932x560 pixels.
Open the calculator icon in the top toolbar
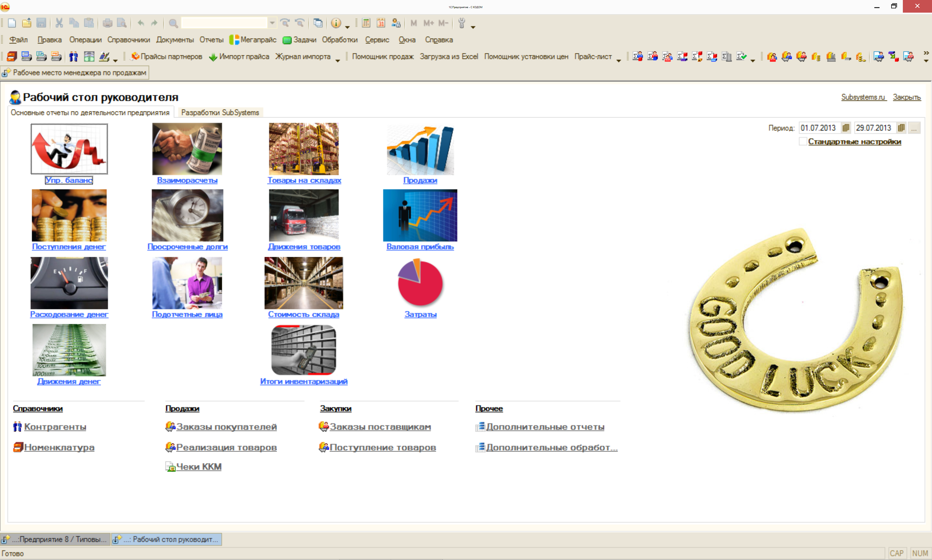pos(366,23)
